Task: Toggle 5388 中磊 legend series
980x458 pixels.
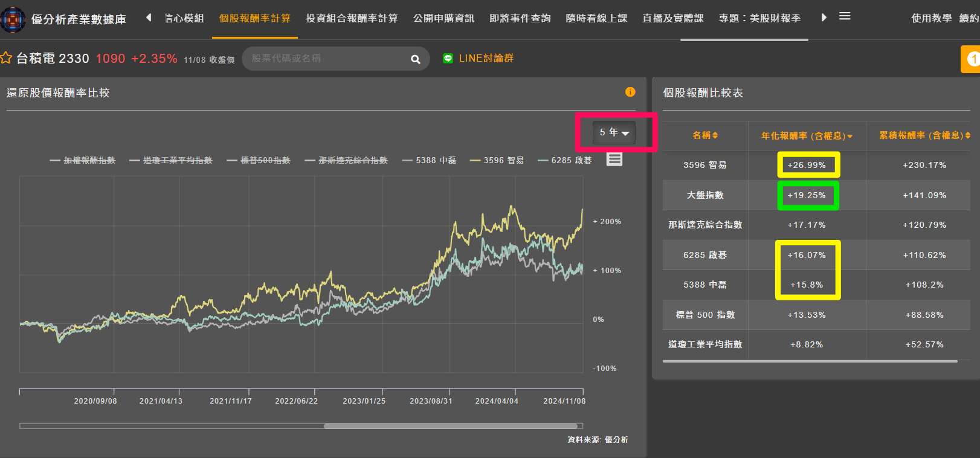Action: [429, 160]
